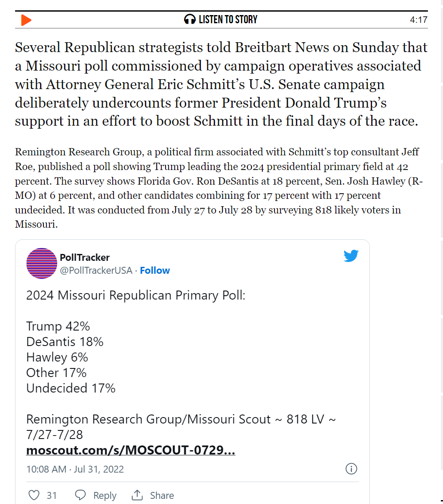
Task: Click the Reply text label
Action: point(105,495)
